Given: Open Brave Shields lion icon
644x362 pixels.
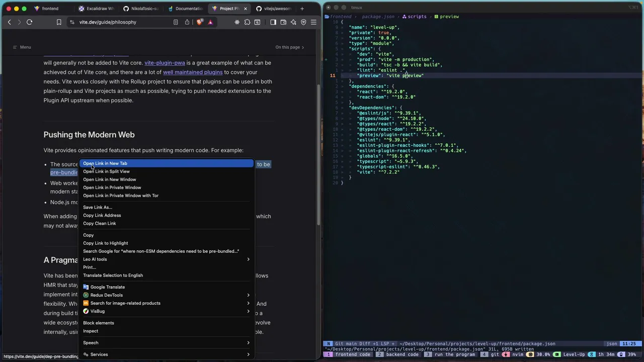Looking at the screenshot, I should pos(200,22).
